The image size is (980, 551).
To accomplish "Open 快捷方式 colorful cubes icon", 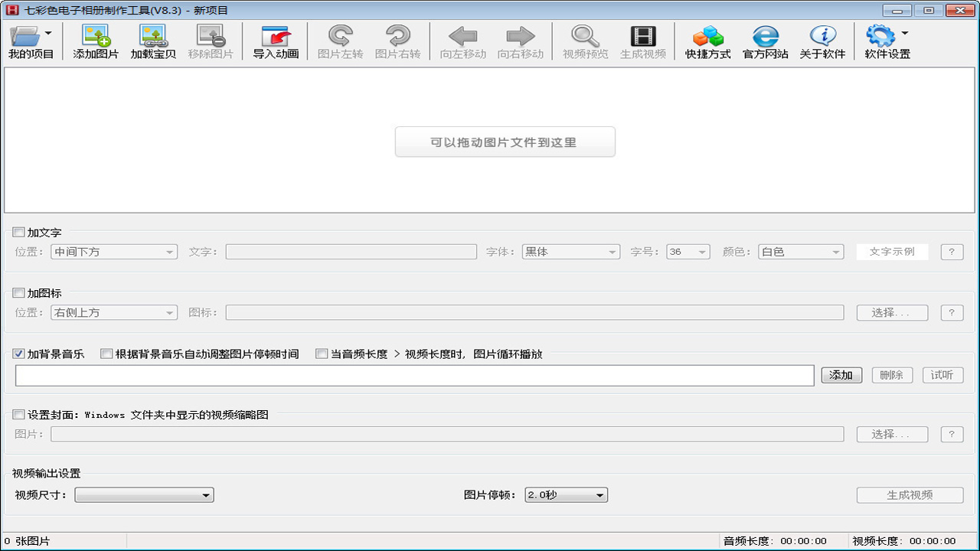I will tap(707, 37).
